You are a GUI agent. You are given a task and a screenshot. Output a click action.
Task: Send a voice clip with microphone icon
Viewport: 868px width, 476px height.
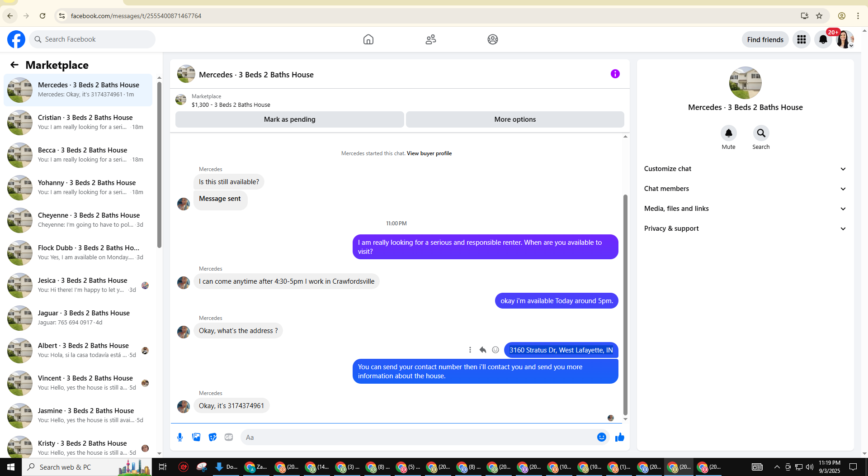point(180,437)
